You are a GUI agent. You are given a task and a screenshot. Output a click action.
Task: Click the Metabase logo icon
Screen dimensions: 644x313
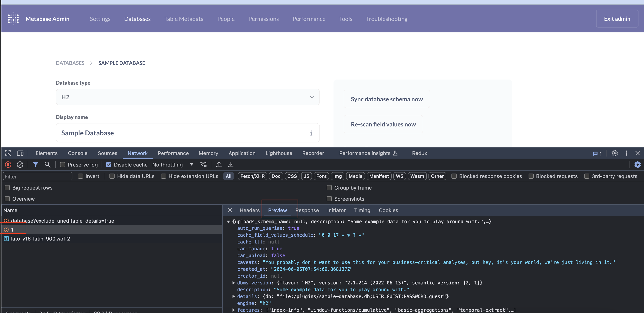13,19
